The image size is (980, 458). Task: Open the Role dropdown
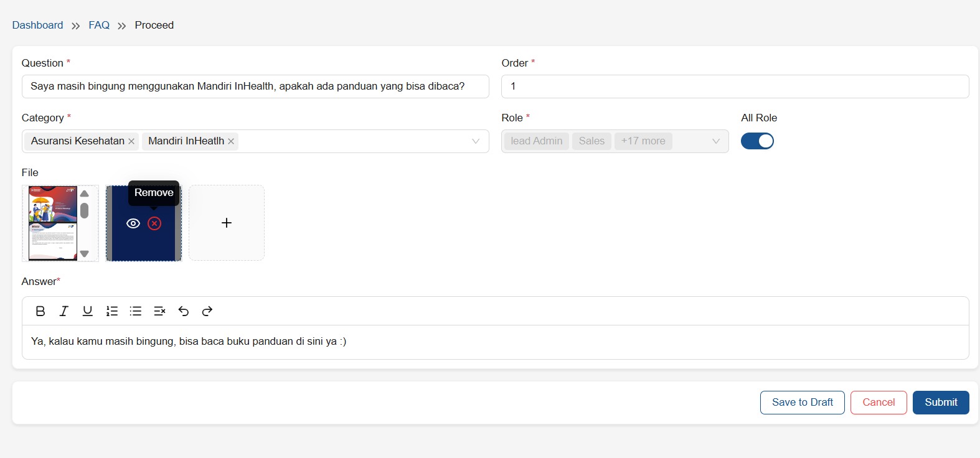point(715,141)
